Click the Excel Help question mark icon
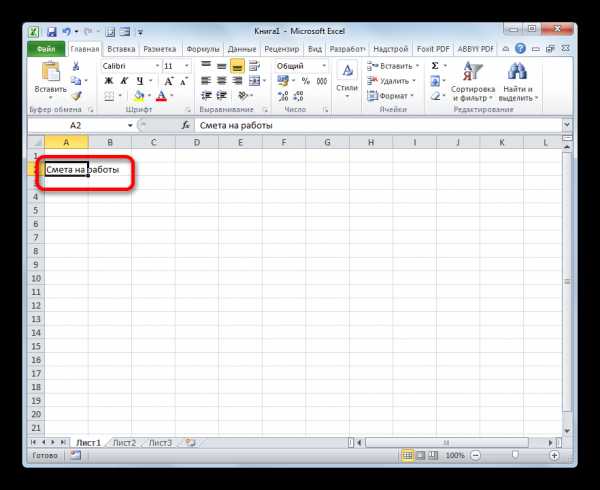 [x=520, y=49]
